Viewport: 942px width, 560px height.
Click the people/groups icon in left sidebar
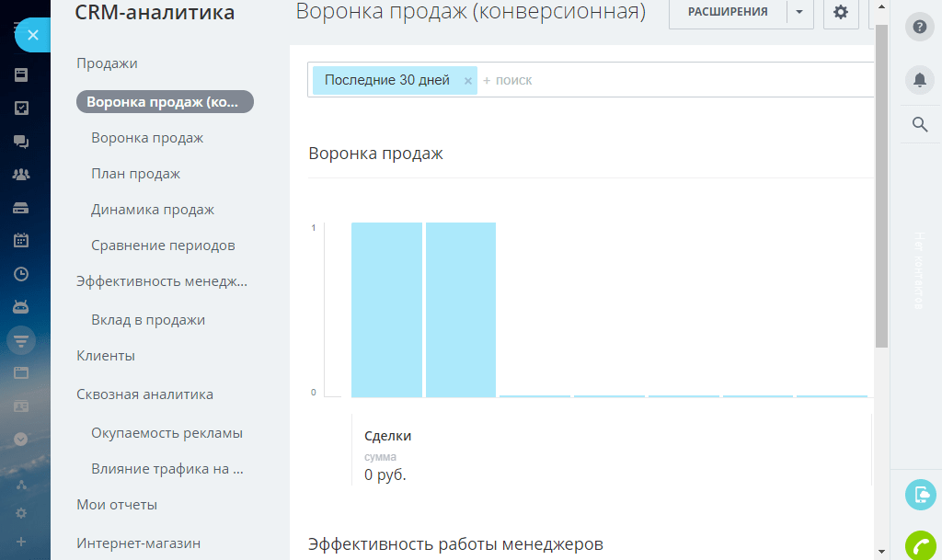(20, 174)
